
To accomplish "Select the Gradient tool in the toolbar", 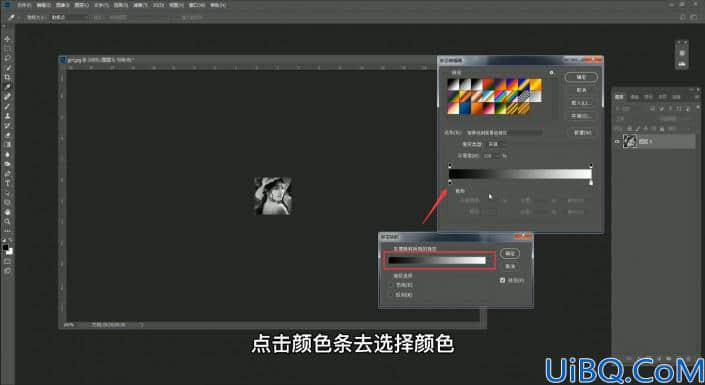I will point(7,144).
